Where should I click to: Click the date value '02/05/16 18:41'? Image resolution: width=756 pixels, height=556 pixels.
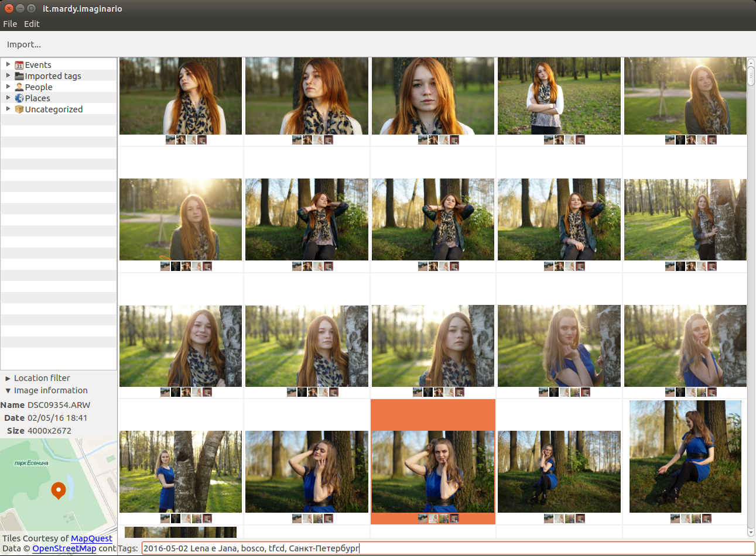click(57, 418)
